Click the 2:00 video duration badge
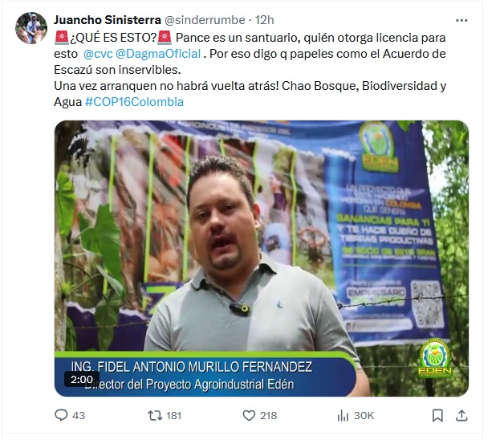Image resolution: width=504 pixels, height=440 pixels. coord(82,380)
